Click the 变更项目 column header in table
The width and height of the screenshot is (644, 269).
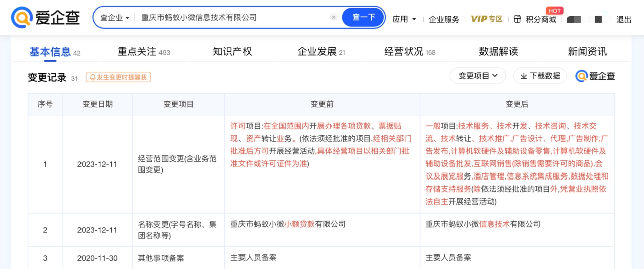pyautogui.click(x=179, y=104)
